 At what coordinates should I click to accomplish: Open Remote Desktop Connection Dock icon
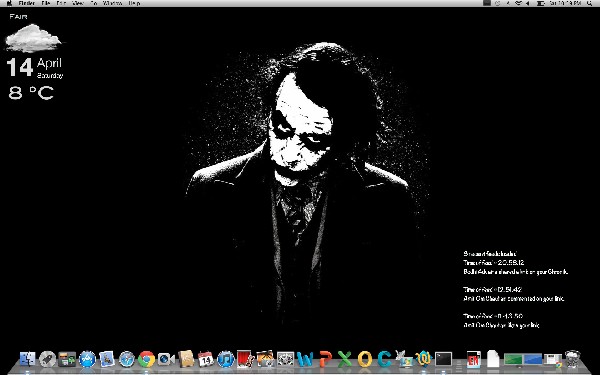pyautogui.click(x=404, y=359)
